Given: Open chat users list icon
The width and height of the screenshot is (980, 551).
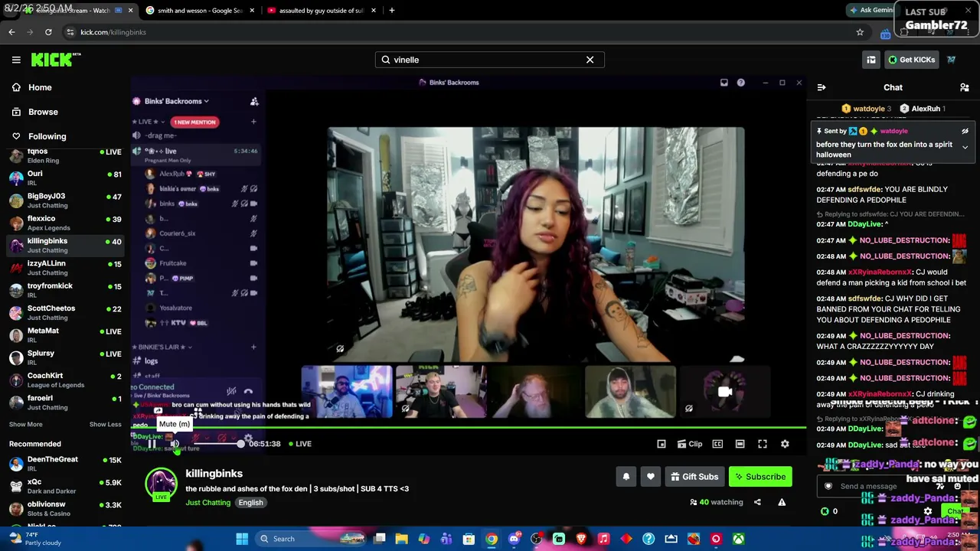Looking at the screenshot, I should point(965,87).
